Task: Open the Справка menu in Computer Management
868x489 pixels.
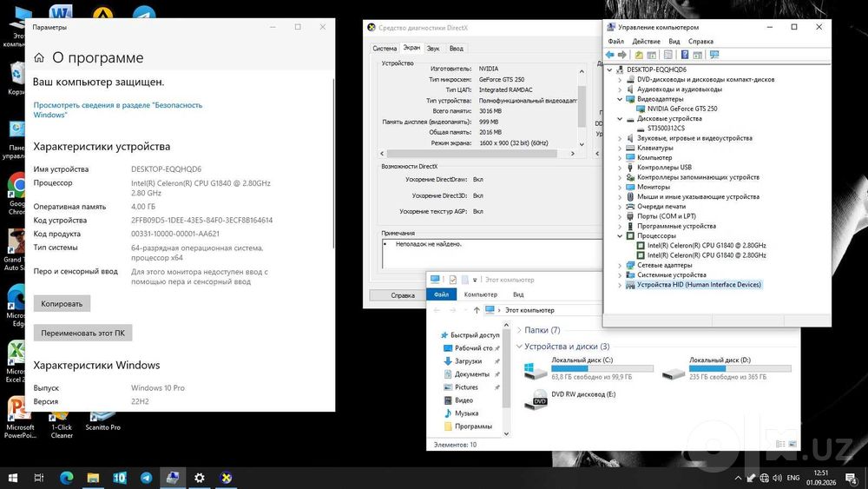Action: coord(700,42)
